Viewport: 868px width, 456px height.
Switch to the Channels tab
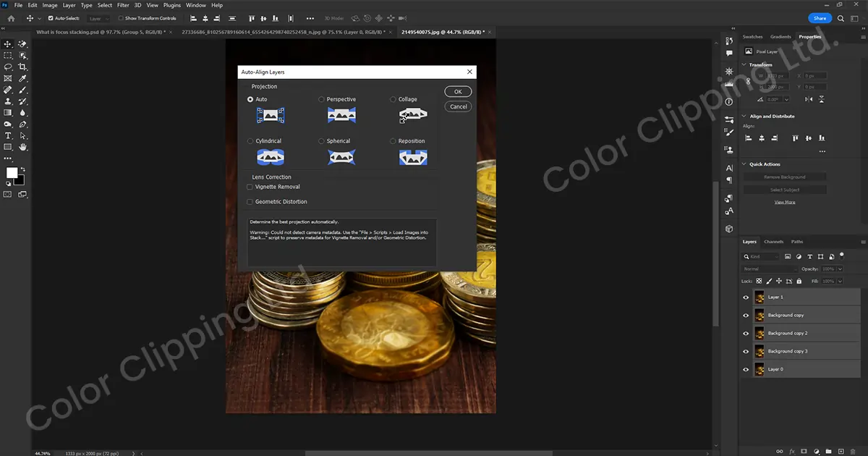pos(773,242)
